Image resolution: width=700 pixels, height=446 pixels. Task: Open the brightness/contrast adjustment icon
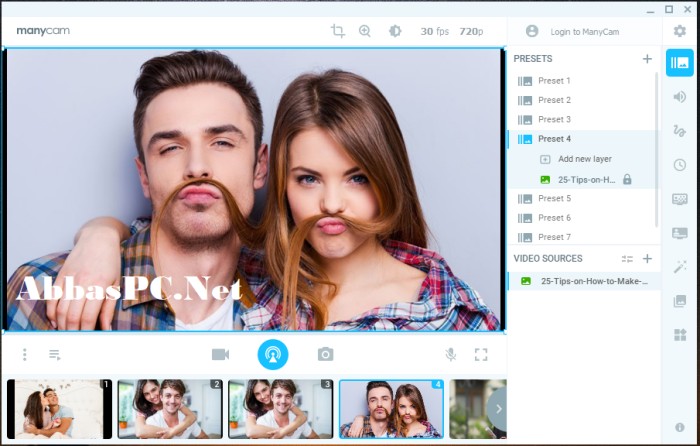pyautogui.click(x=395, y=31)
